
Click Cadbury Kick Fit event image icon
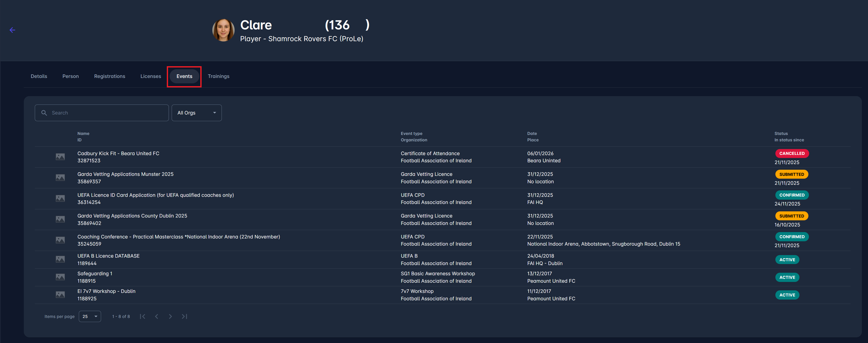point(60,157)
